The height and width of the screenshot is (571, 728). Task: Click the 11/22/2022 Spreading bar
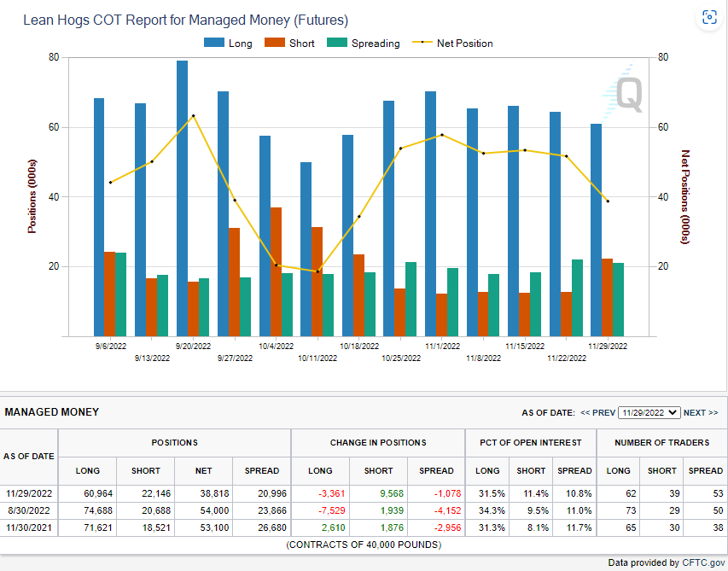click(577, 298)
